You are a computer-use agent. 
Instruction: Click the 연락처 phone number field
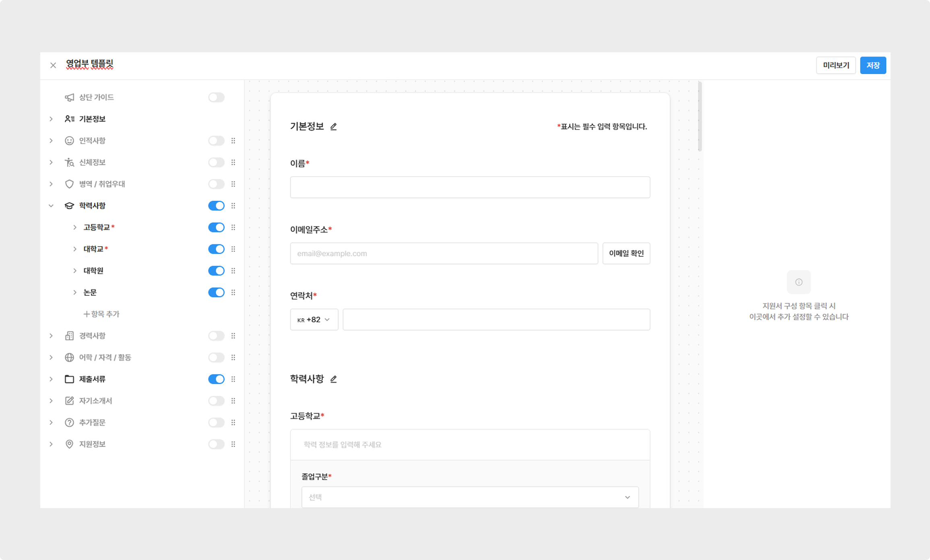click(x=496, y=320)
